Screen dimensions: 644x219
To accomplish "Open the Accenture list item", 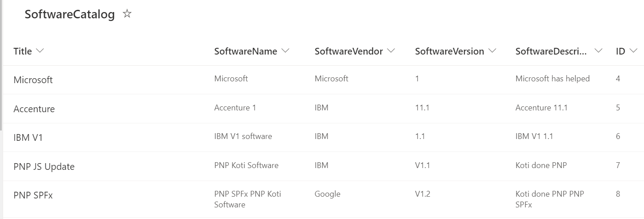I will [34, 109].
